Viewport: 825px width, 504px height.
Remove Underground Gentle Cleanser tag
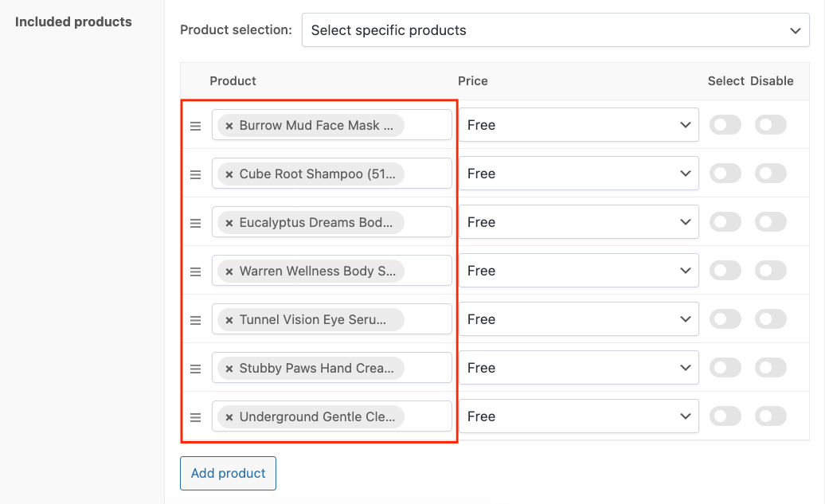tap(229, 417)
